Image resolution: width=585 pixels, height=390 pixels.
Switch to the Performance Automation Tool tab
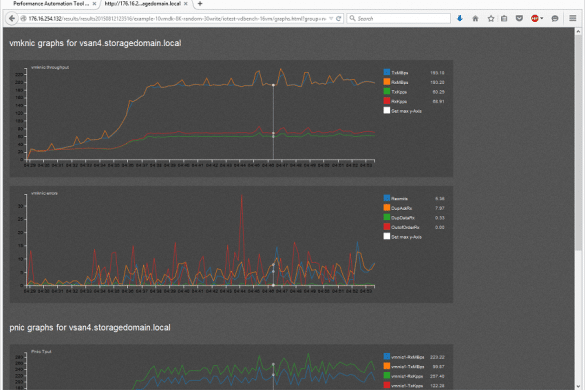(51, 4)
